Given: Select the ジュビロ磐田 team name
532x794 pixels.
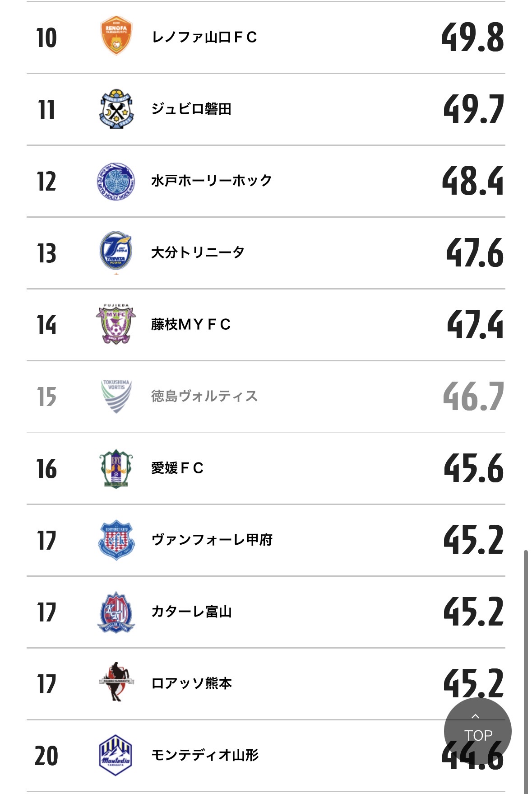Looking at the screenshot, I should click(191, 109).
